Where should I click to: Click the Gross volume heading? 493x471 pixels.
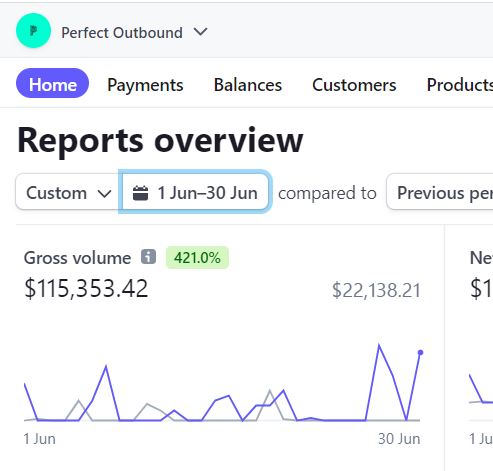[77, 258]
